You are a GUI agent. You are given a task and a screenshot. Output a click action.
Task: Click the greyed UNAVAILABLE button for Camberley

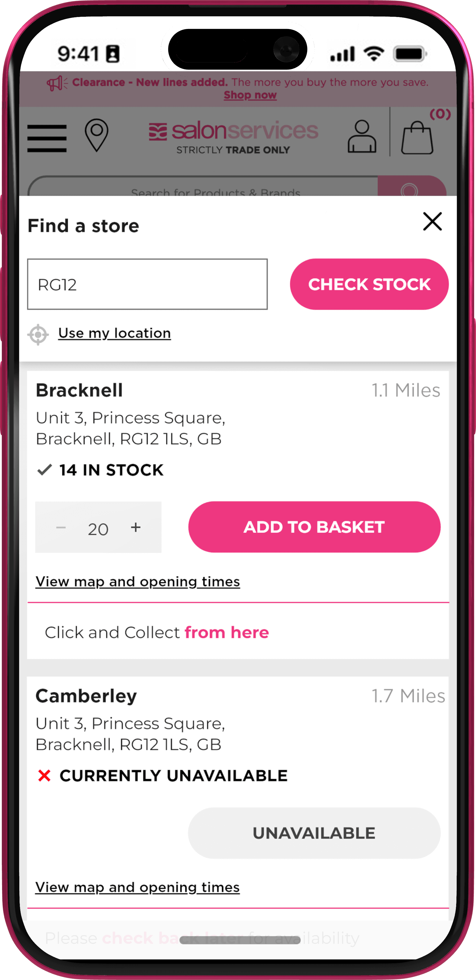[314, 833]
